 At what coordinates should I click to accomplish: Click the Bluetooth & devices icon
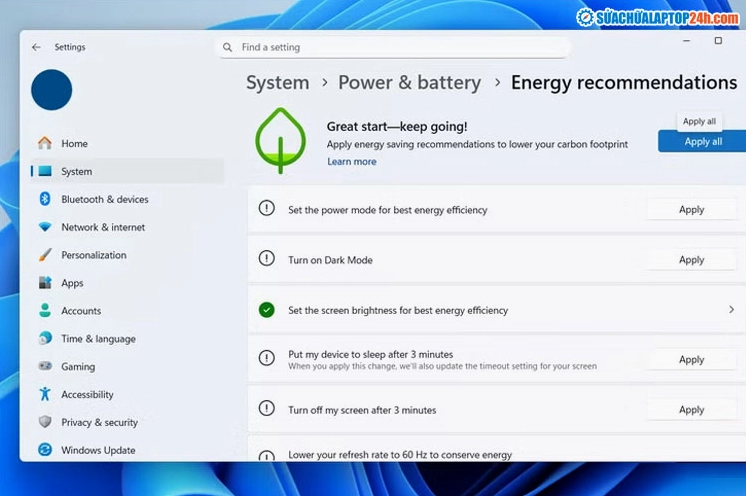point(45,199)
